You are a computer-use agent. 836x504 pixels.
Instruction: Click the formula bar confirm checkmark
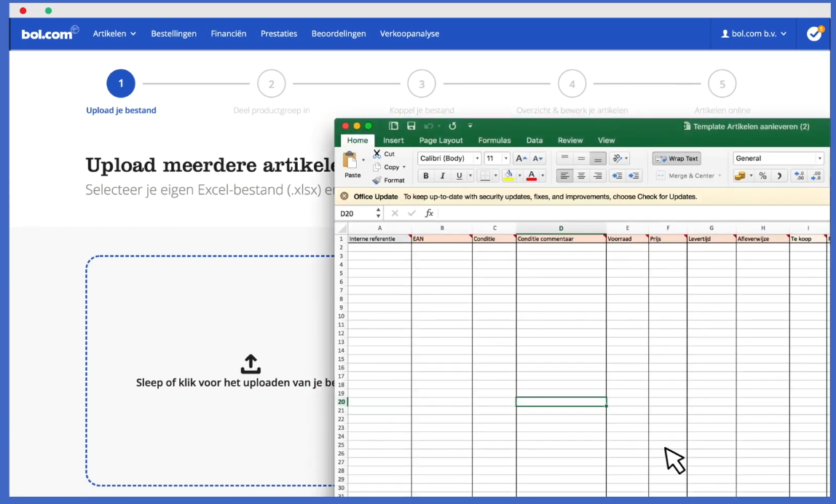tap(411, 213)
